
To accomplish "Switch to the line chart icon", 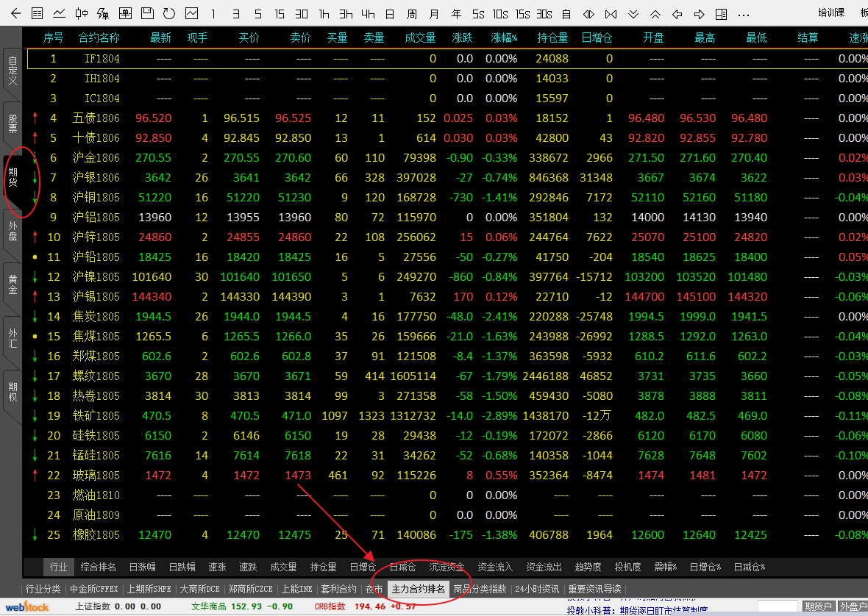I will point(59,13).
